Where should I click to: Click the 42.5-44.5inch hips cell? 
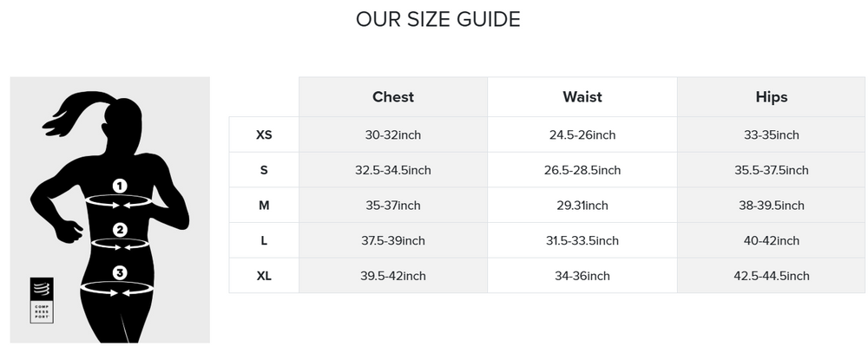point(771,276)
